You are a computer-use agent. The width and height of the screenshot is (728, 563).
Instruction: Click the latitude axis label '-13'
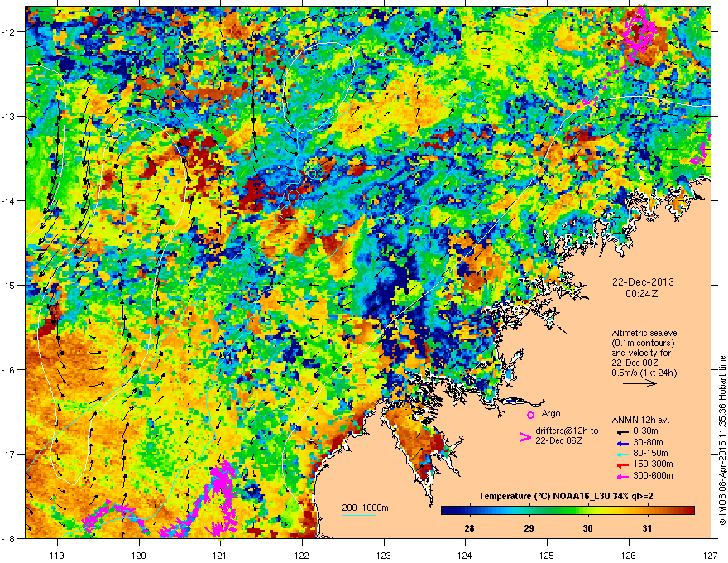pyautogui.click(x=9, y=117)
